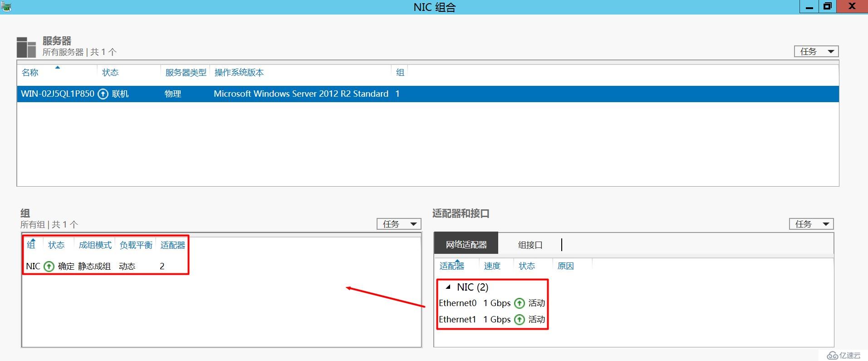Image resolution: width=868 pixels, height=361 pixels.
Task: Open the 组 panel 任务 dropdown
Action: pos(399,224)
